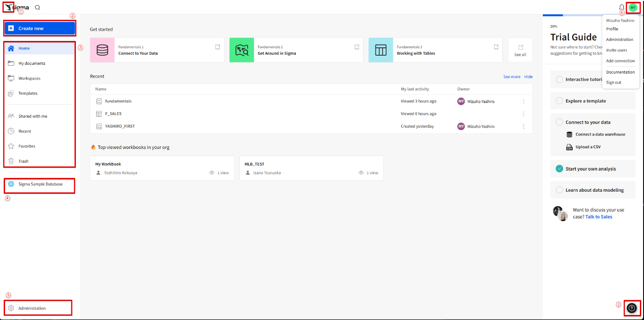Click the Explore a template item label
The image size is (644, 320).
[586, 101]
